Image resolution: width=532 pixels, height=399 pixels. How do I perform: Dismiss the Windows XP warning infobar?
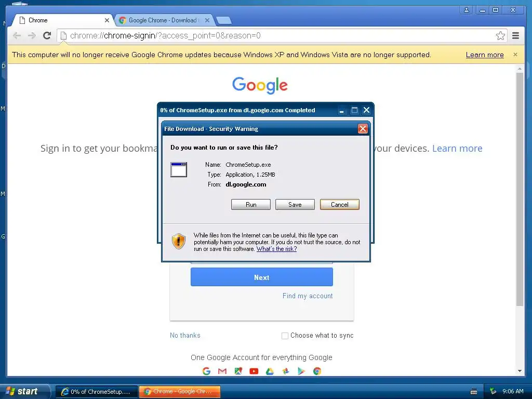[x=515, y=54]
